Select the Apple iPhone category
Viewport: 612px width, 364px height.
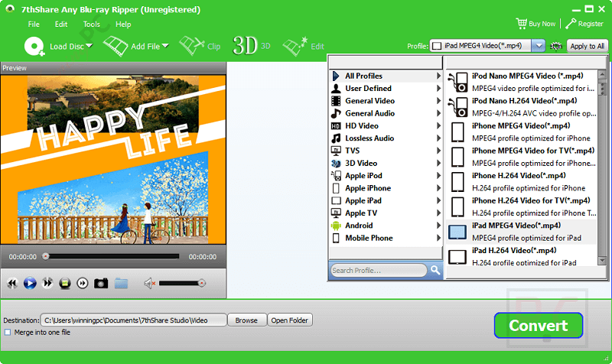tap(386, 188)
